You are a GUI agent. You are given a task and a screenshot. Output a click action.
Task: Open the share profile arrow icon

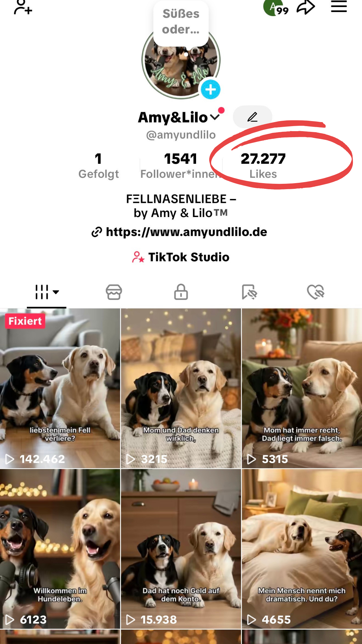tap(306, 7)
